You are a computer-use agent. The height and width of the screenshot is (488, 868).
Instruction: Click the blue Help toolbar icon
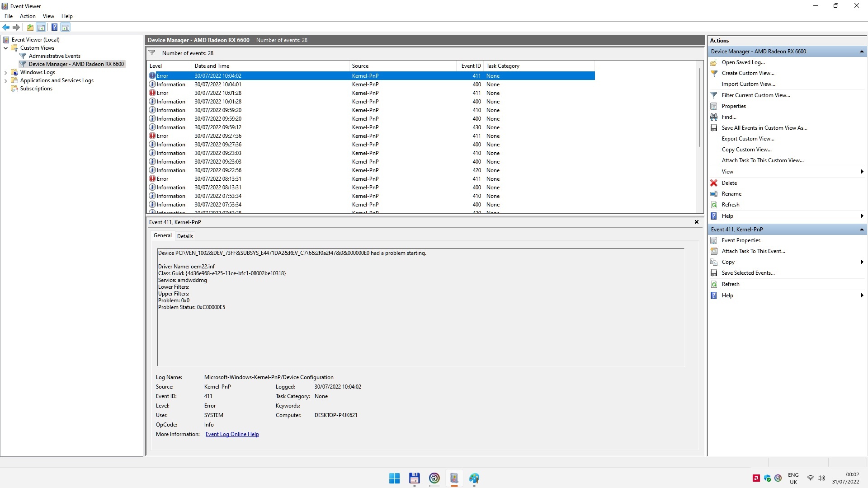[54, 27]
